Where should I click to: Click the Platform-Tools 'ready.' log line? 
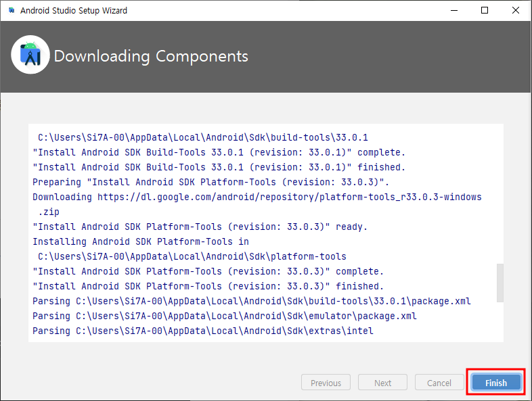point(200,227)
